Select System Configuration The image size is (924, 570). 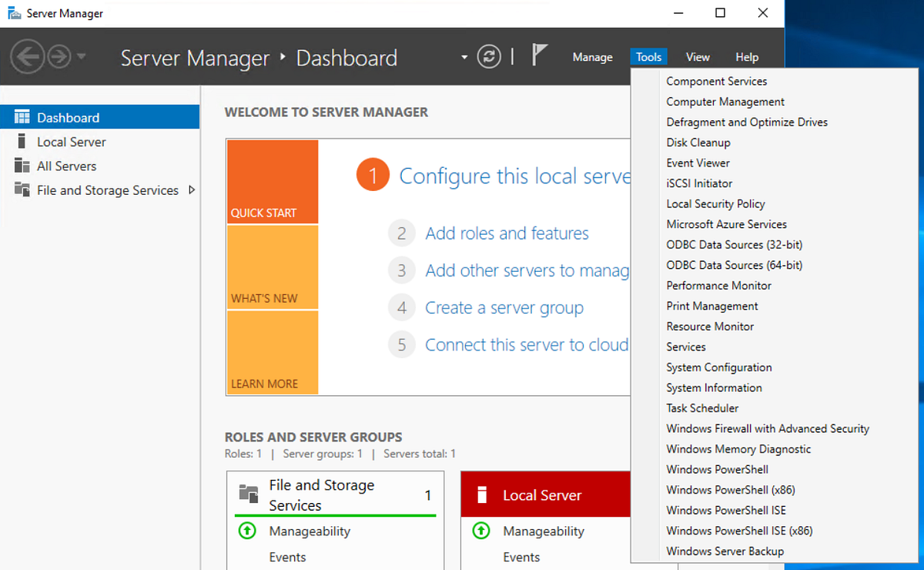719,367
